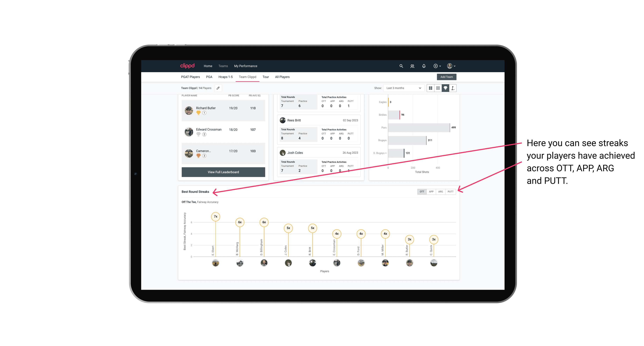The height and width of the screenshot is (346, 644).
Task: Select the 'Team Clippd' tab
Action: (x=248, y=77)
